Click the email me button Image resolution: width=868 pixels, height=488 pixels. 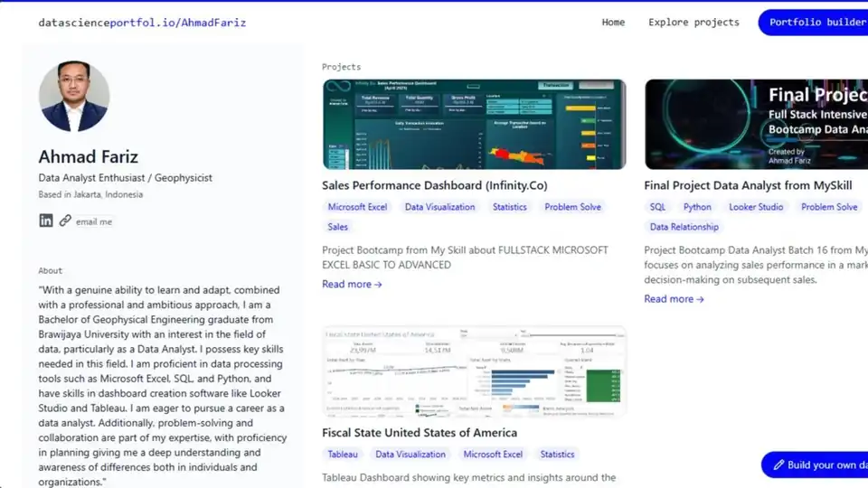94,221
